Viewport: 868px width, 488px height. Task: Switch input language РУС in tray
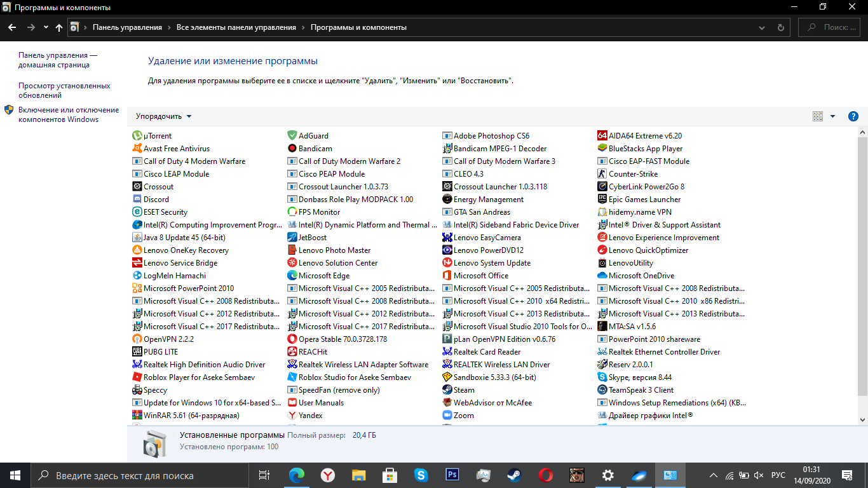[778, 475]
